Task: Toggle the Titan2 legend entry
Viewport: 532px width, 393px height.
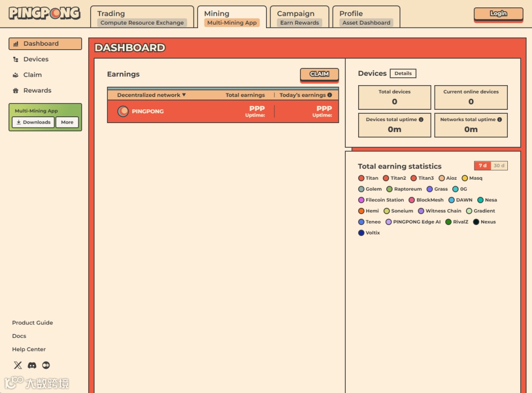Action: (x=394, y=178)
